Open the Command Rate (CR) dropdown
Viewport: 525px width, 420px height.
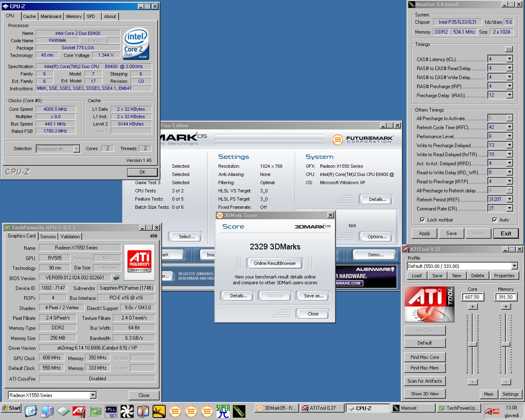[x=509, y=208]
